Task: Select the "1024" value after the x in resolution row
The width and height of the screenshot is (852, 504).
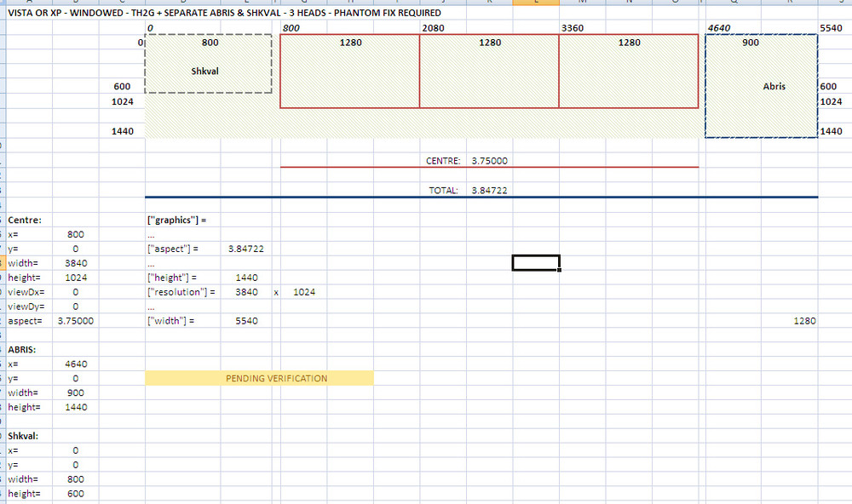Action: [304, 292]
